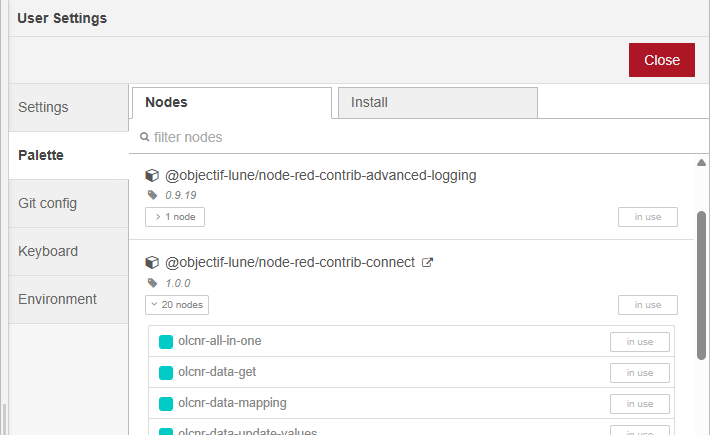Click in use button for advanced-logging
The image size is (710, 435).
[647, 217]
